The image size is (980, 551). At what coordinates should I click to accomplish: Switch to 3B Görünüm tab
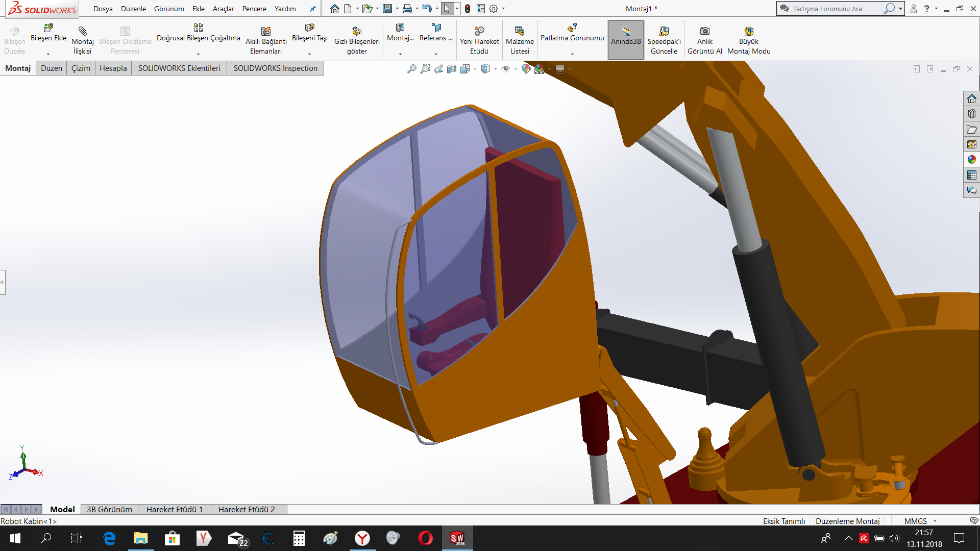[x=109, y=509]
